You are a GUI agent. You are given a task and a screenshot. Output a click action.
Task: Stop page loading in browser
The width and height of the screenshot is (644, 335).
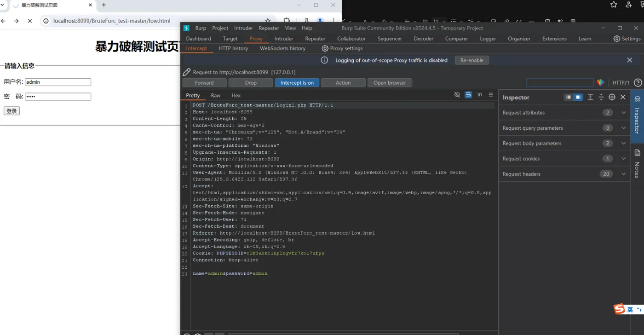click(30, 21)
